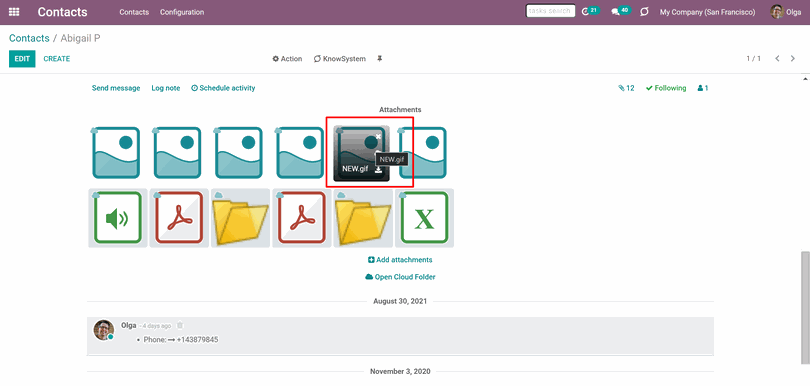Toggle Following status
This screenshot has height=386, width=810.
666,88
